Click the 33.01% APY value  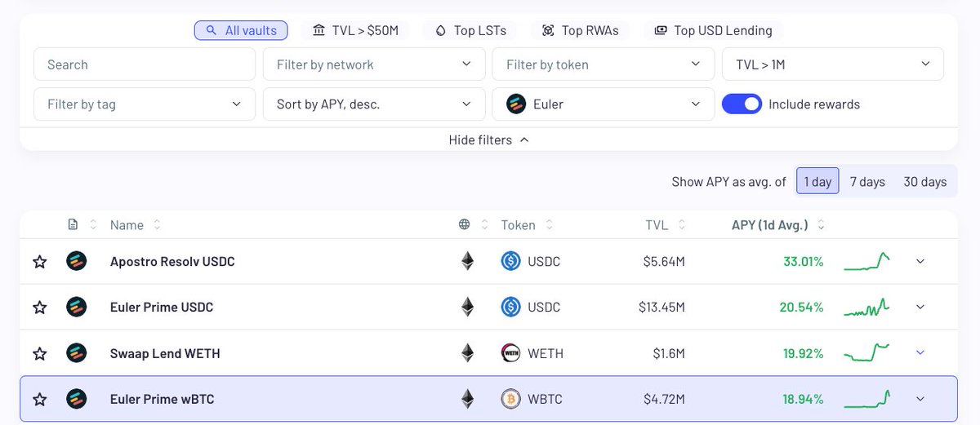804,262
